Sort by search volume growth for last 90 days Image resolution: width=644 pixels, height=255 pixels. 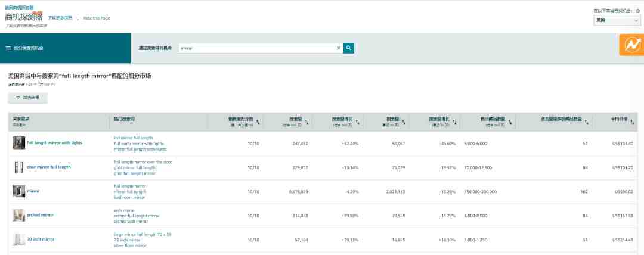point(454,122)
